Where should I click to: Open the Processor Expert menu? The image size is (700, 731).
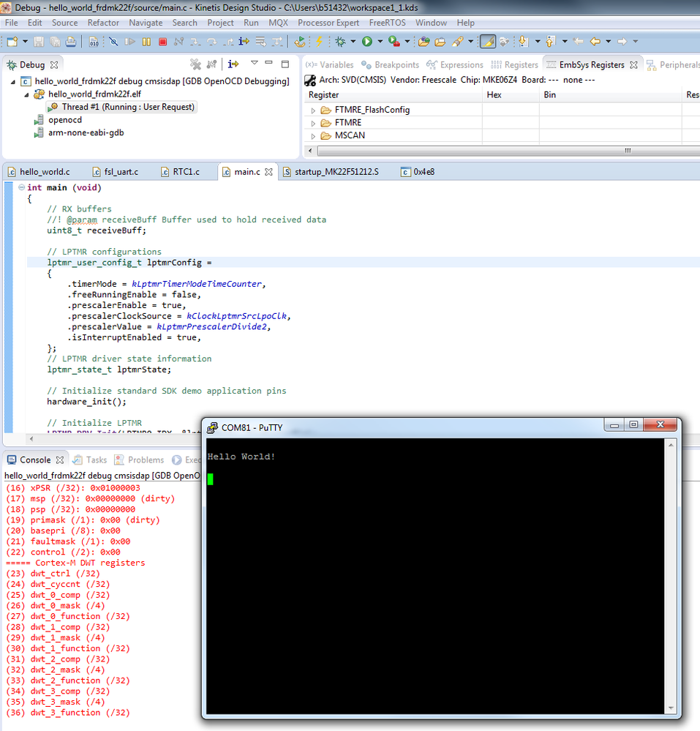pos(328,23)
